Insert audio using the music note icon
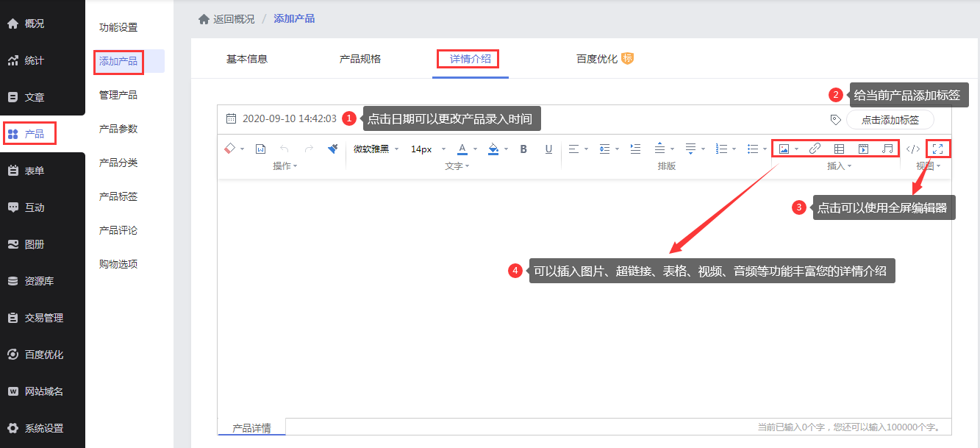 888,149
